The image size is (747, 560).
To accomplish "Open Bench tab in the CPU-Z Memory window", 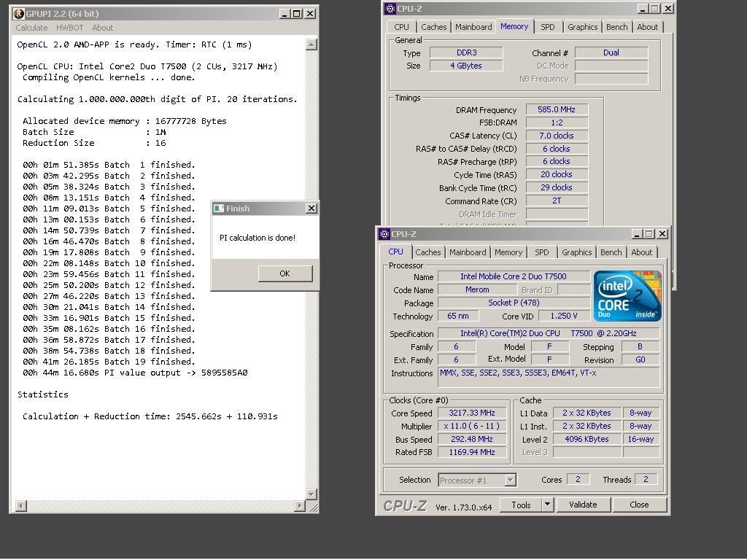I will pos(616,27).
